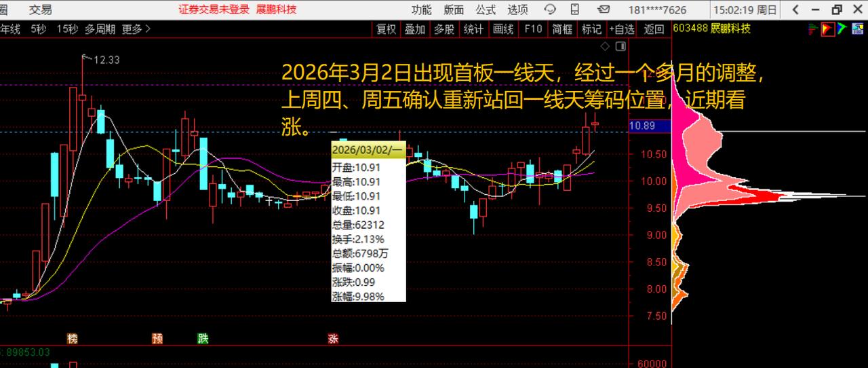
Task: Click stock title 603488 展鹏科技
Action: tap(712, 29)
